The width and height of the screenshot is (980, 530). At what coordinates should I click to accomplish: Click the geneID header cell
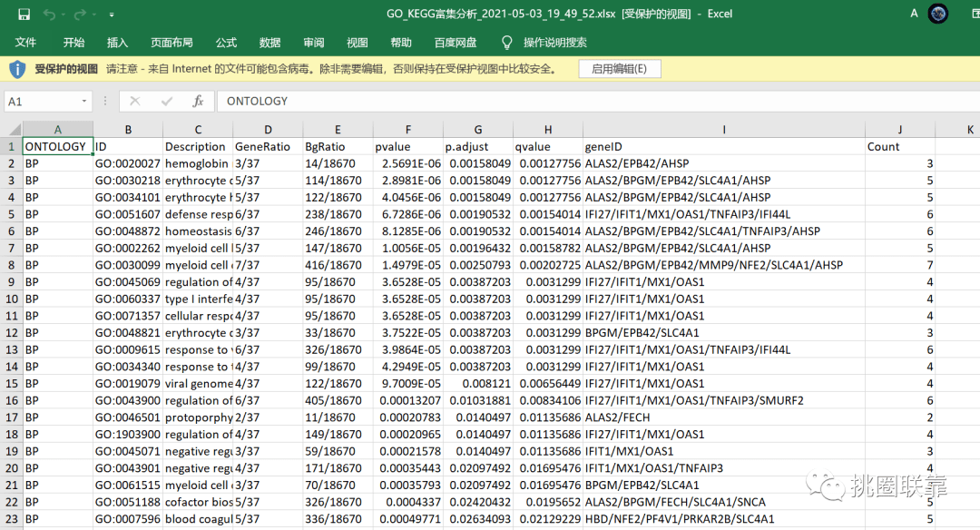pyautogui.click(x=724, y=147)
